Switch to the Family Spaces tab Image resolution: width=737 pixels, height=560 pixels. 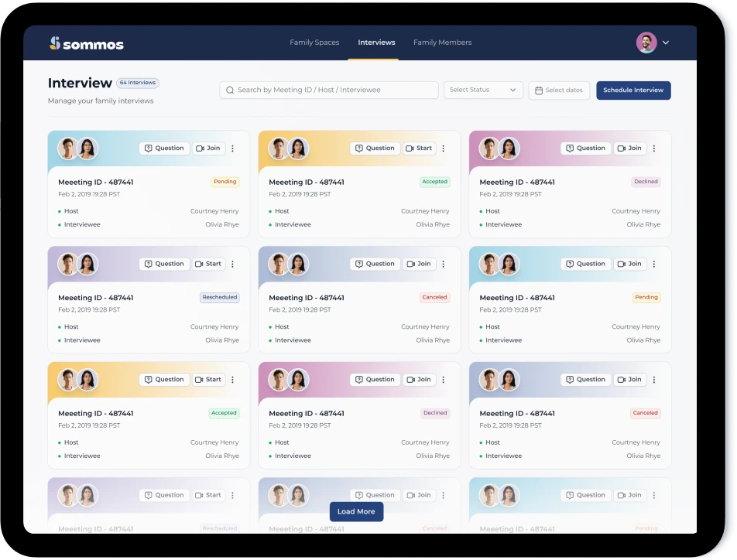pyautogui.click(x=314, y=43)
